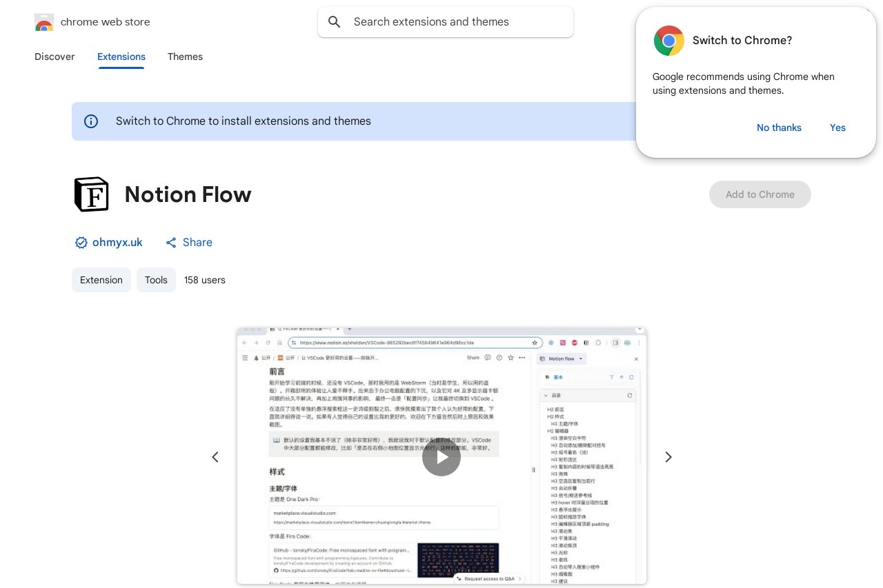Click the 158 users text
Screen dimensions: 883x588
(x=205, y=280)
